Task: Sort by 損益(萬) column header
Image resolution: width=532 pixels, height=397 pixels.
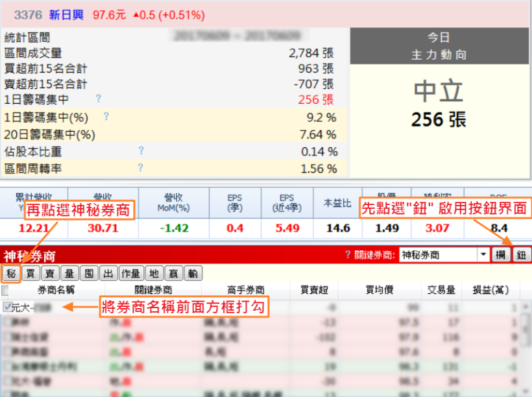Action: (490, 290)
